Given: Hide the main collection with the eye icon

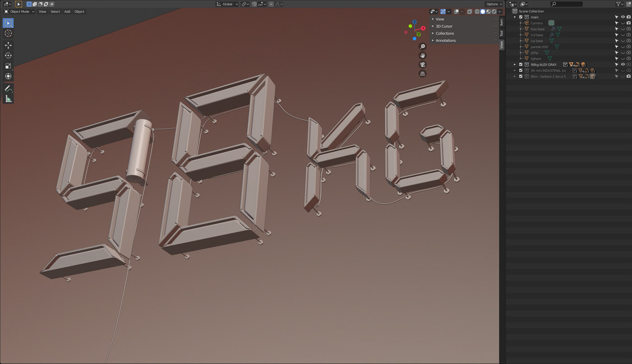Looking at the screenshot, I should pos(623,17).
